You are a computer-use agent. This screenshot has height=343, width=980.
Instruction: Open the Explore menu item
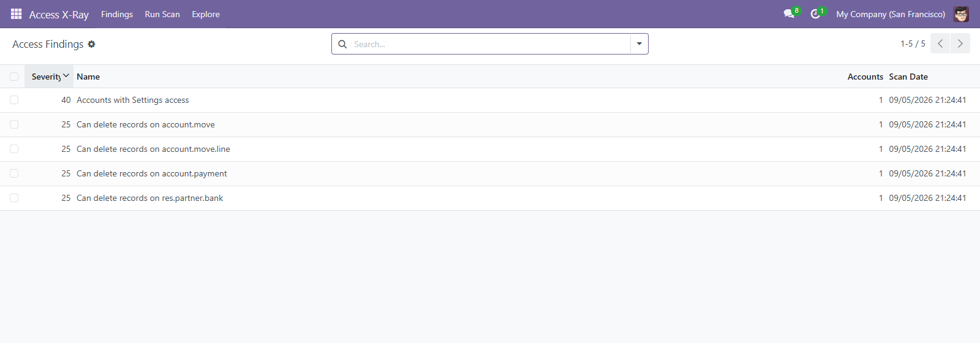(x=206, y=14)
